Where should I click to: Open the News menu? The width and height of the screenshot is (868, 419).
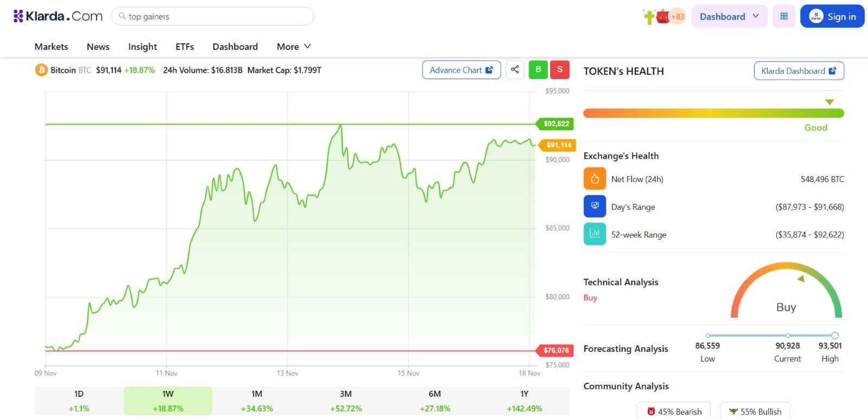click(98, 47)
